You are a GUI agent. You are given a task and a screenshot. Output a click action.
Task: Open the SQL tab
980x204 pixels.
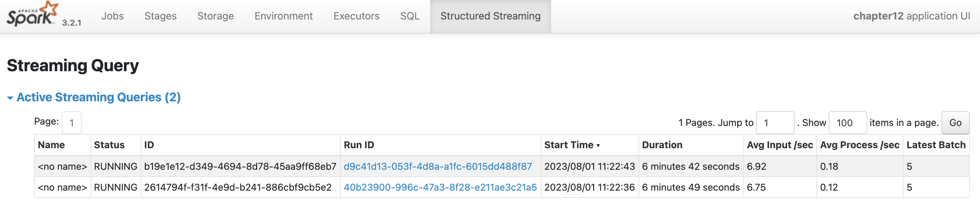point(409,16)
